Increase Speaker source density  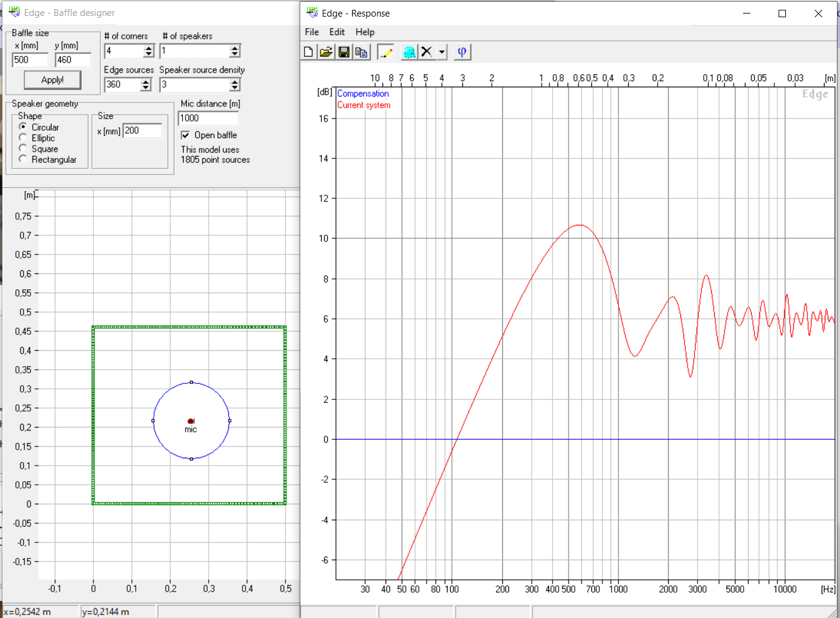[x=235, y=82]
